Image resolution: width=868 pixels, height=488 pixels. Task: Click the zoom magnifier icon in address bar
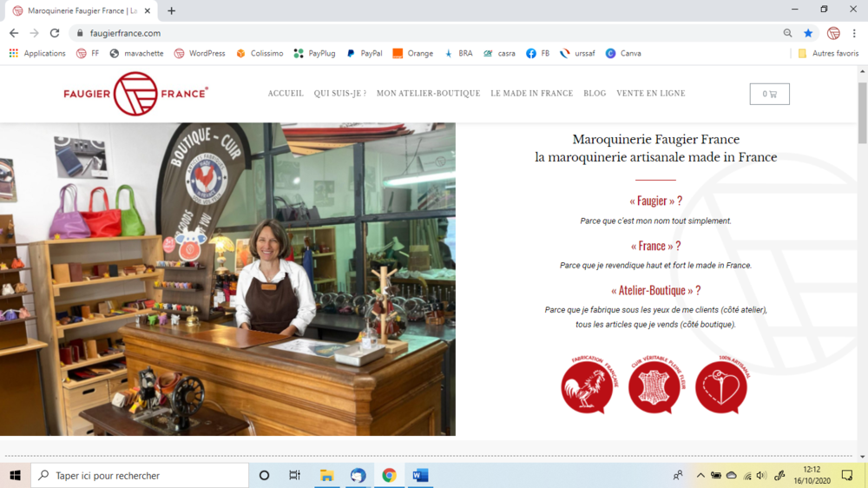[x=788, y=33]
